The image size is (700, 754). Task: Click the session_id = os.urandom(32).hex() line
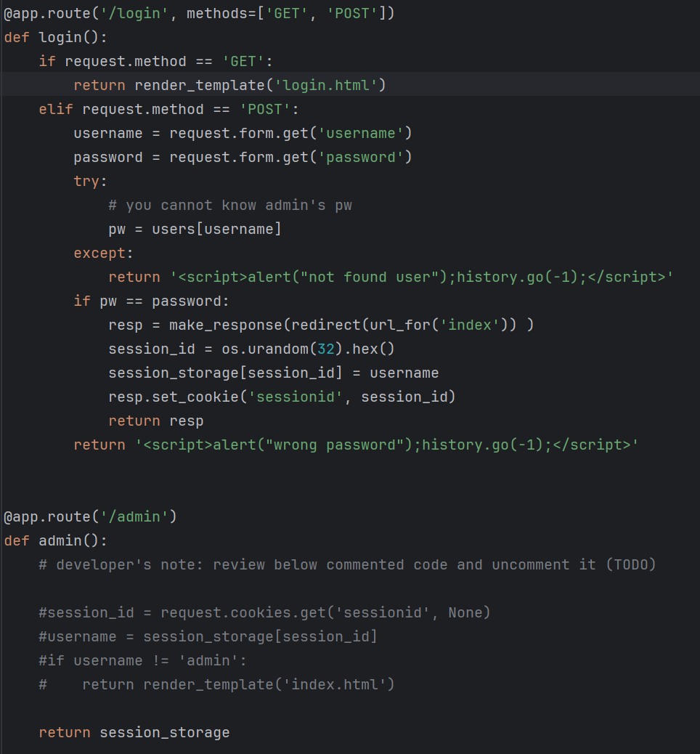click(x=251, y=349)
